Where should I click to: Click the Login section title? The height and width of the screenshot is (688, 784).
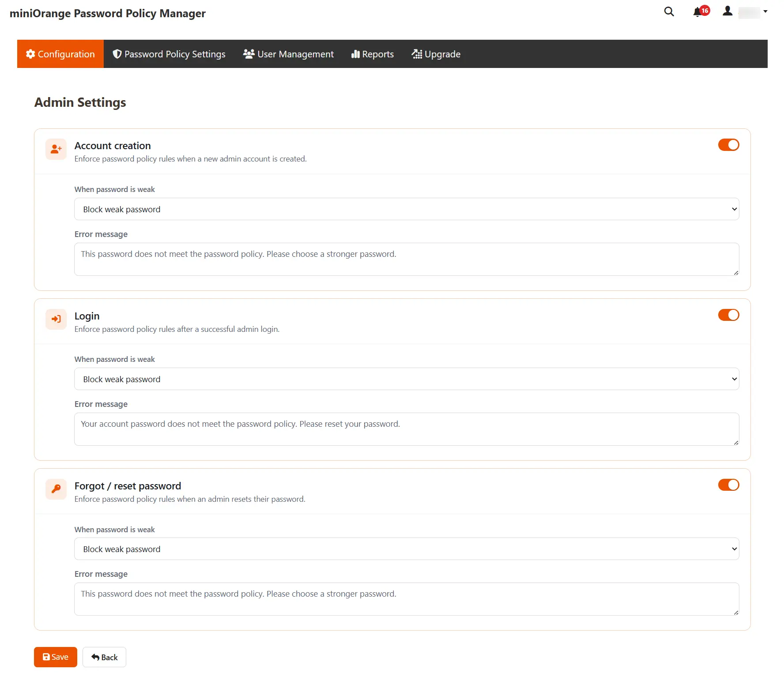[87, 316]
